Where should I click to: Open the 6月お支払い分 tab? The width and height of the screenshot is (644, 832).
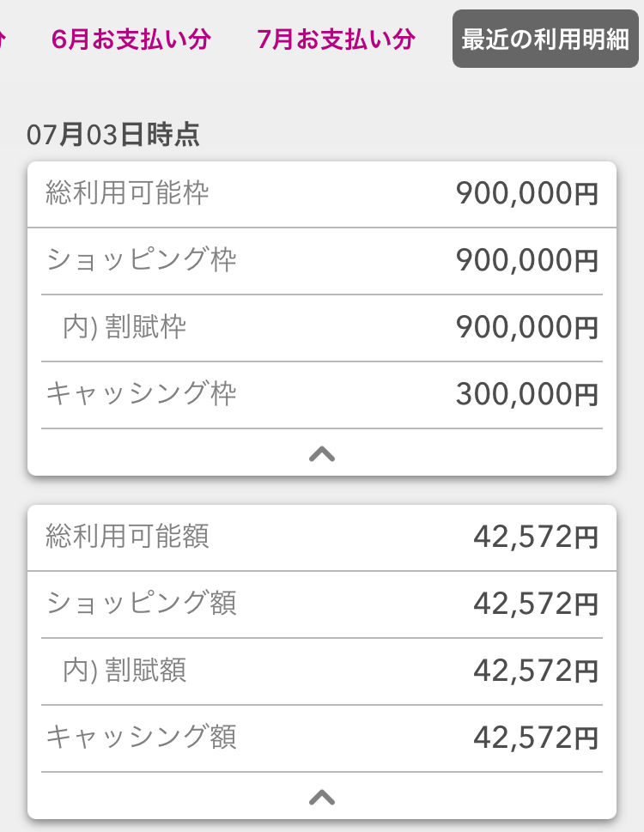tap(131, 39)
